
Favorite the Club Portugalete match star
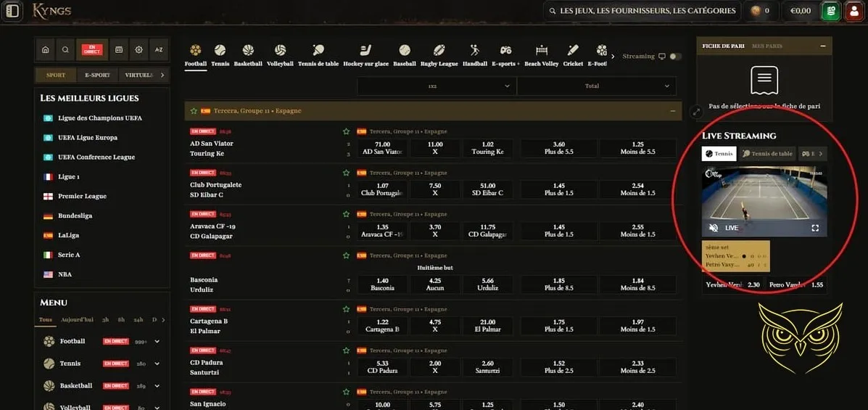tap(346, 173)
